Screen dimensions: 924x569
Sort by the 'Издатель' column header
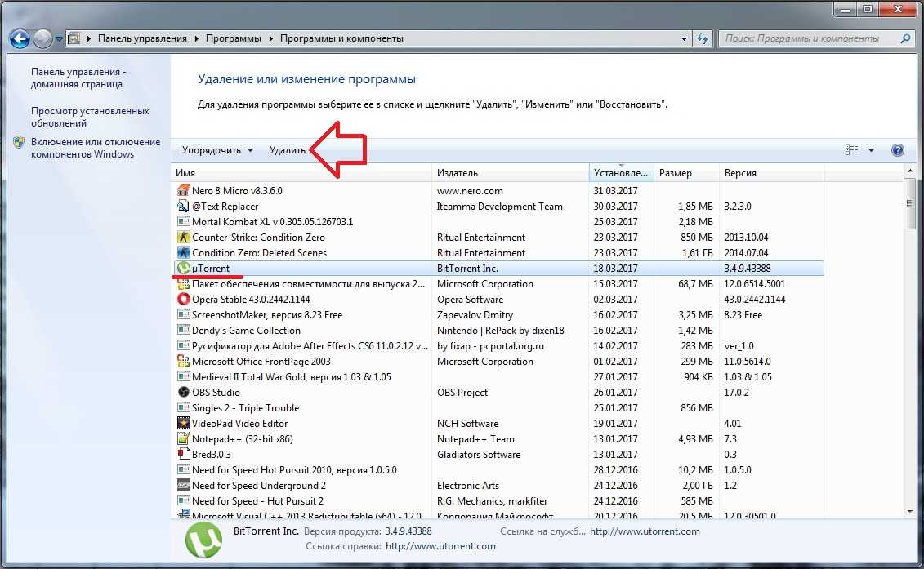click(x=511, y=173)
